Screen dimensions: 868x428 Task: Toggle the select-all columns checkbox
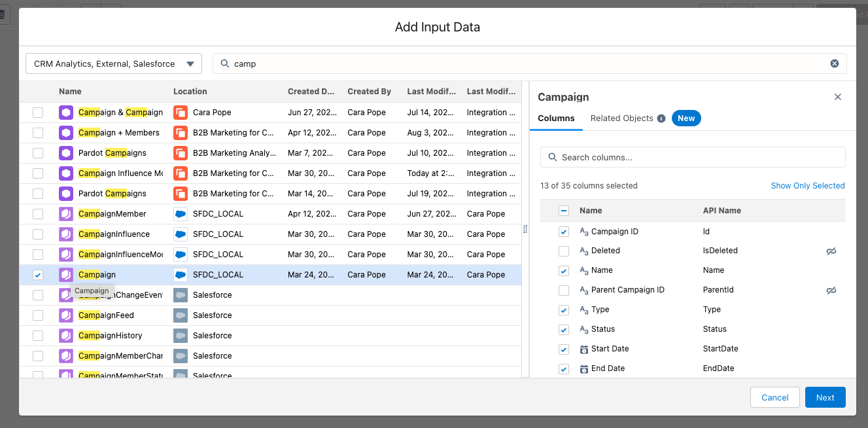[x=564, y=211]
